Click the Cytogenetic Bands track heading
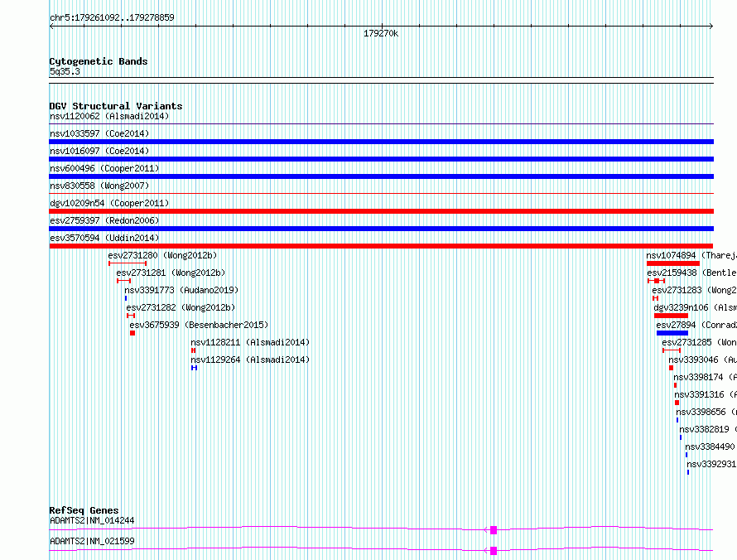 click(x=99, y=61)
